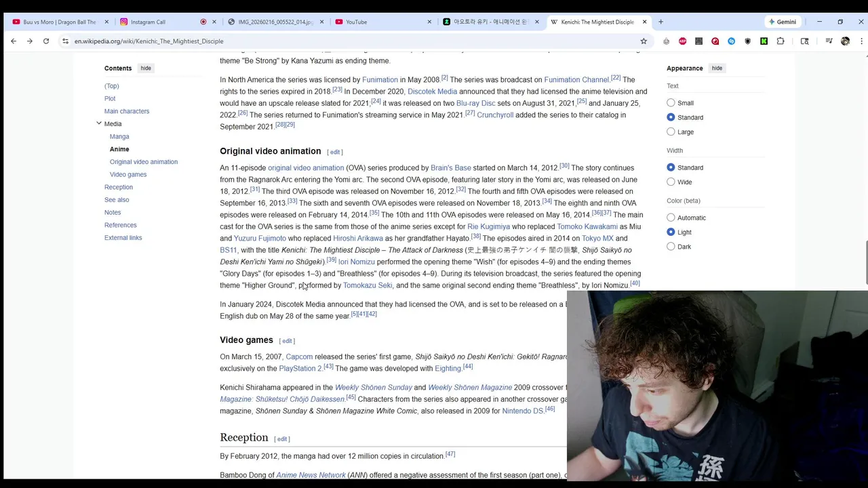The width and height of the screenshot is (868, 488).
Task: Open the Funimation Channel link
Action: [576, 80]
